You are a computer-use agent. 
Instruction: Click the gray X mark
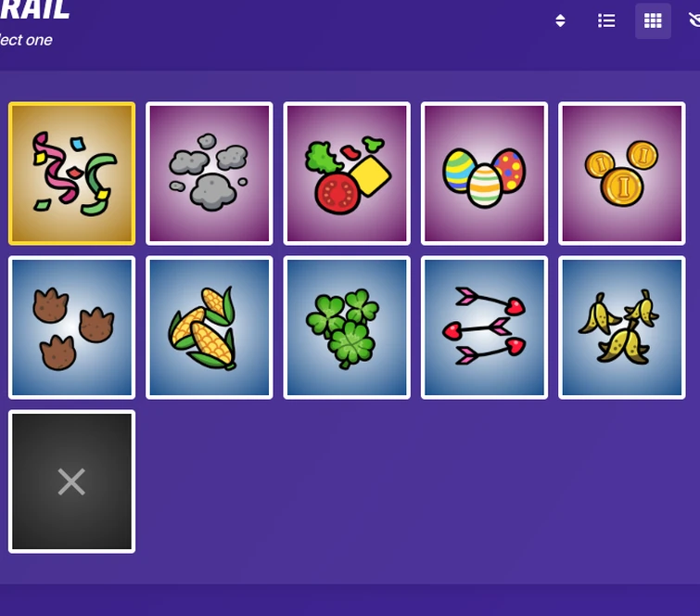(x=71, y=481)
